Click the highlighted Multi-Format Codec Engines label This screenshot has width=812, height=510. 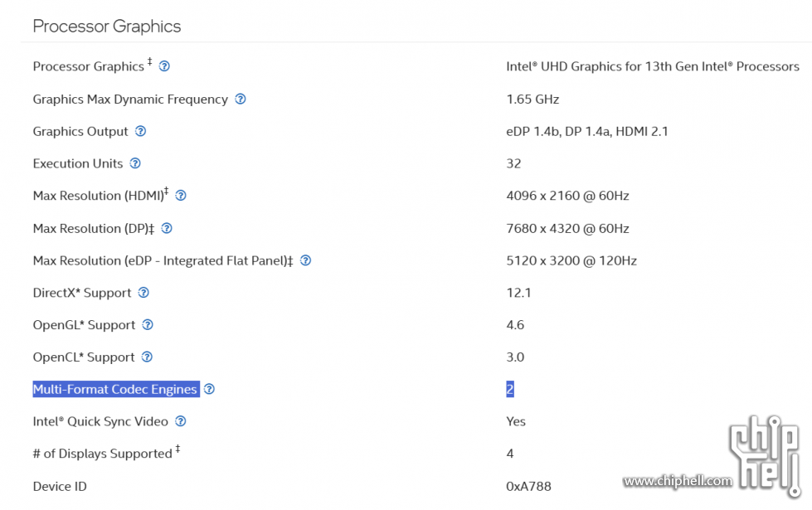pyautogui.click(x=116, y=389)
